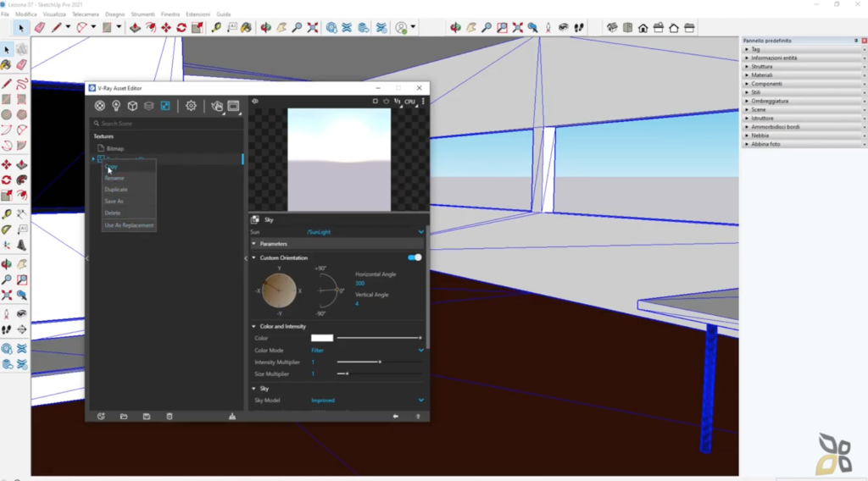868x481 pixels.
Task: Expand the Stili panel in the tray
Action: pyautogui.click(x=755, y=92)
